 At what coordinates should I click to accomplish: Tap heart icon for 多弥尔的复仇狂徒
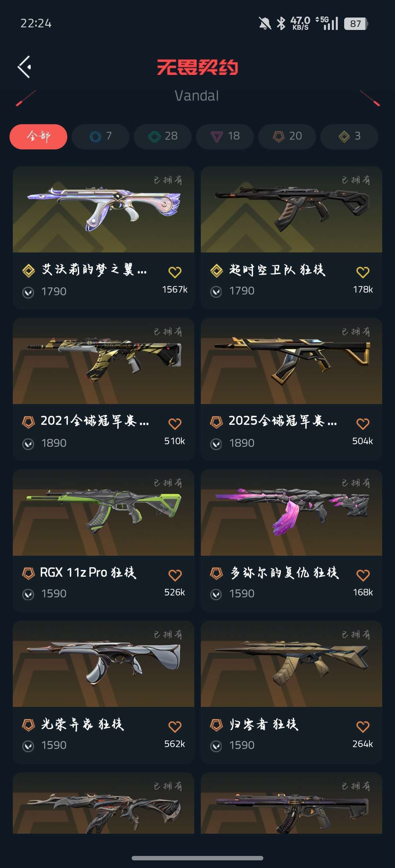pyautogui.click(x=363, y=575)
